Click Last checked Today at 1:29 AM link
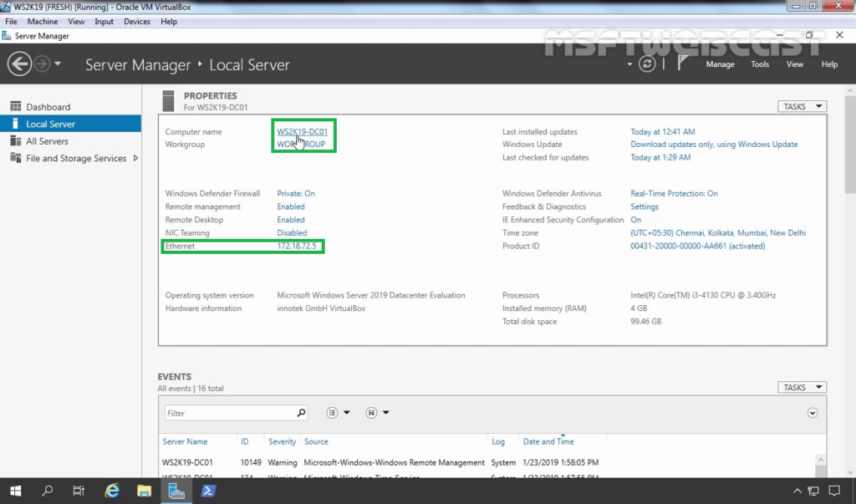This screenshot has width=856, height=504. pos(660,157)
